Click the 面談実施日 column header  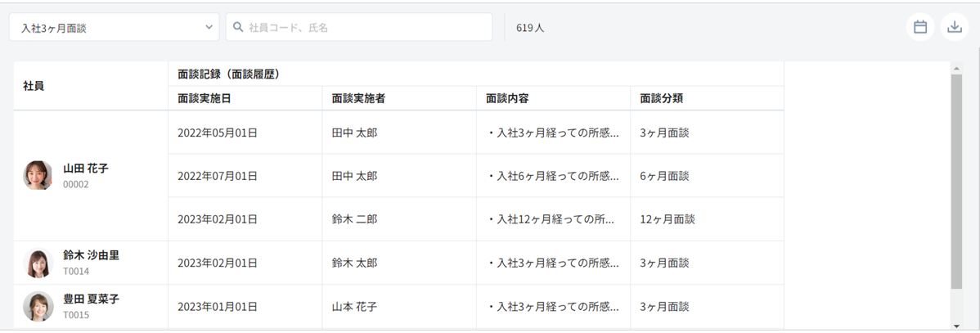click(x=205, y=98)
